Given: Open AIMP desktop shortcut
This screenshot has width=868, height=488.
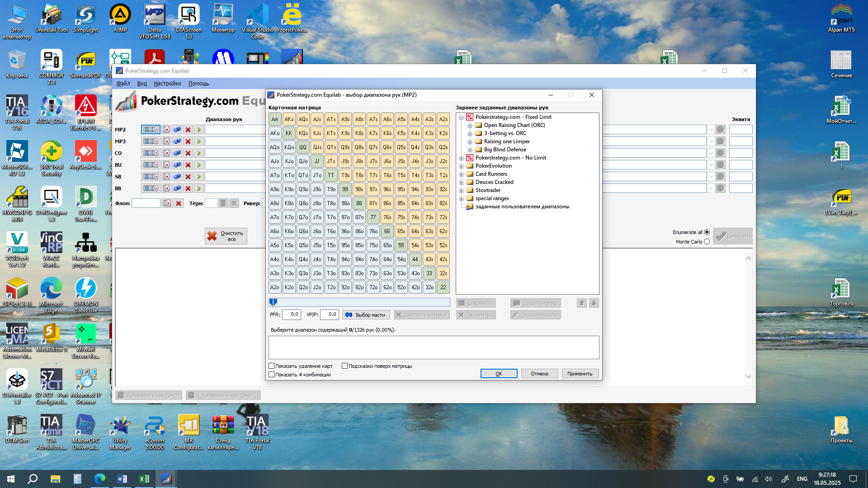Looking at the screenshot, I should (x=120, y=18).
